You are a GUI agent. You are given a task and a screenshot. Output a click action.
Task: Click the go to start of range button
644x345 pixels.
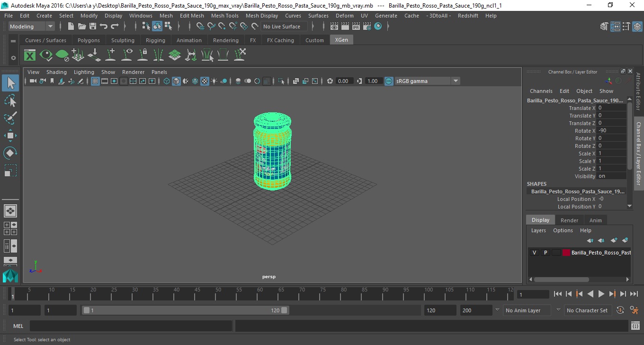(x=558, y=294)
